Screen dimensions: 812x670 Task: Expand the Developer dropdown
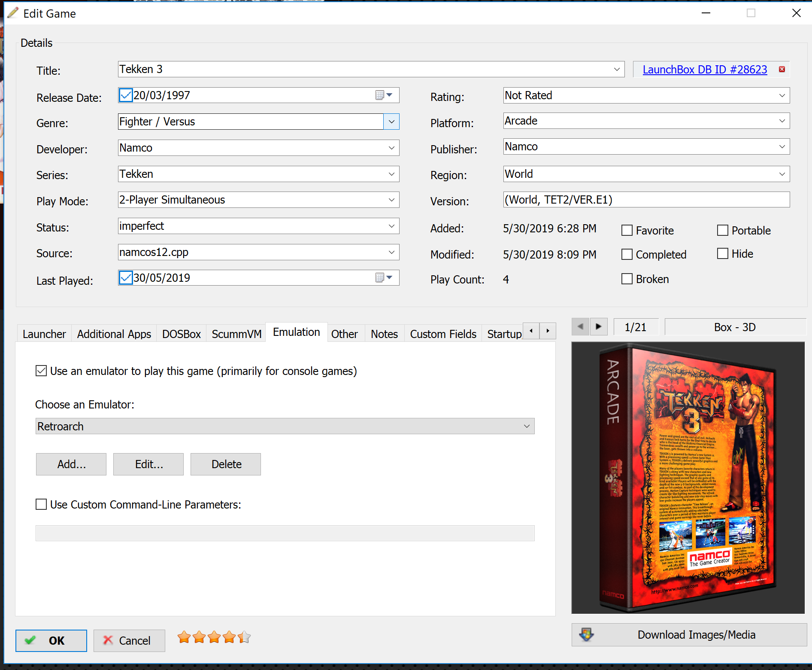[x=391, y=148]
